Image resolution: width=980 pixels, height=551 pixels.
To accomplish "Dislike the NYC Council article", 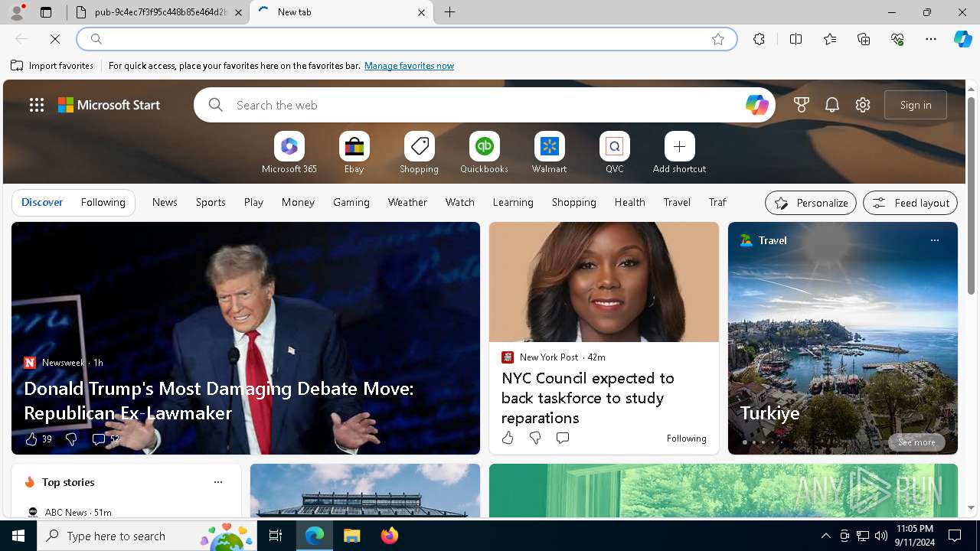I will pos(535,438).
